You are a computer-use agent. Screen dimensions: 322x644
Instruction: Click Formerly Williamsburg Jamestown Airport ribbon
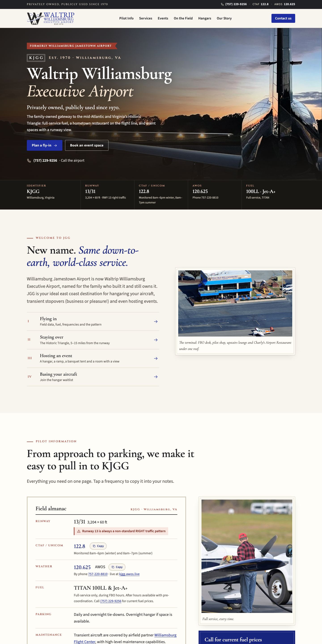[x=72, y=46]
